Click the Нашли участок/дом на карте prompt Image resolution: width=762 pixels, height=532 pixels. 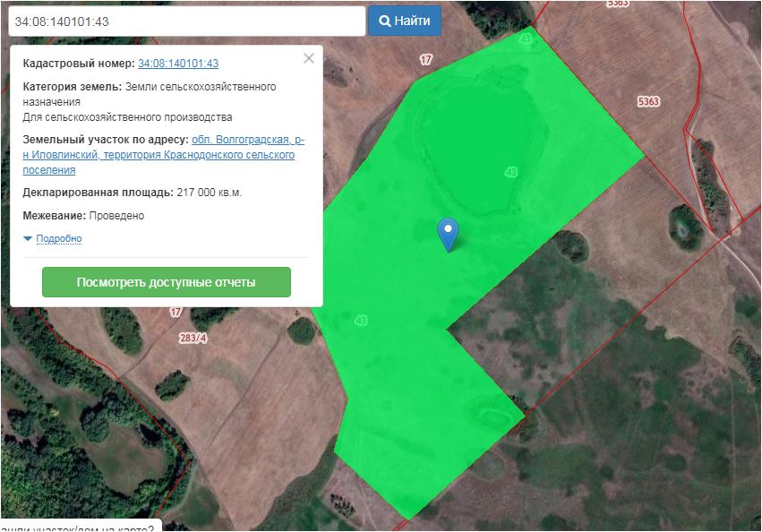pyautogui.click(x=81, y=526)
